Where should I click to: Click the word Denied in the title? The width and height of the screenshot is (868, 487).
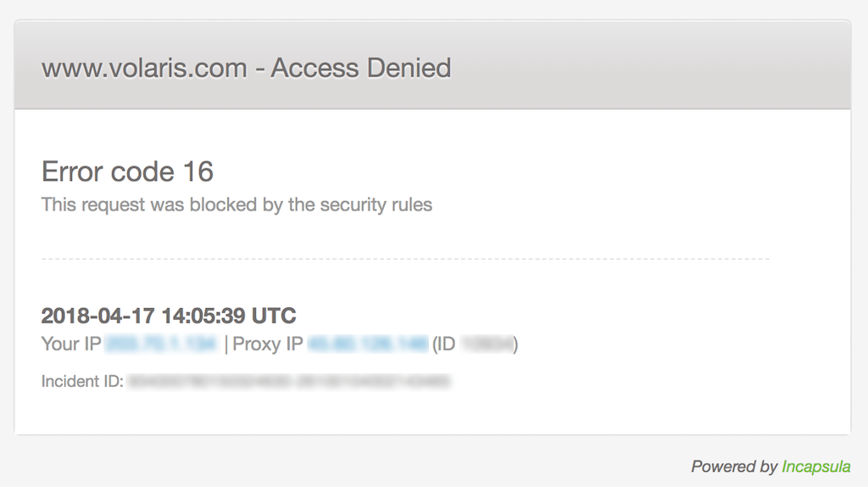pyautogui.click(x=409, y=68)
